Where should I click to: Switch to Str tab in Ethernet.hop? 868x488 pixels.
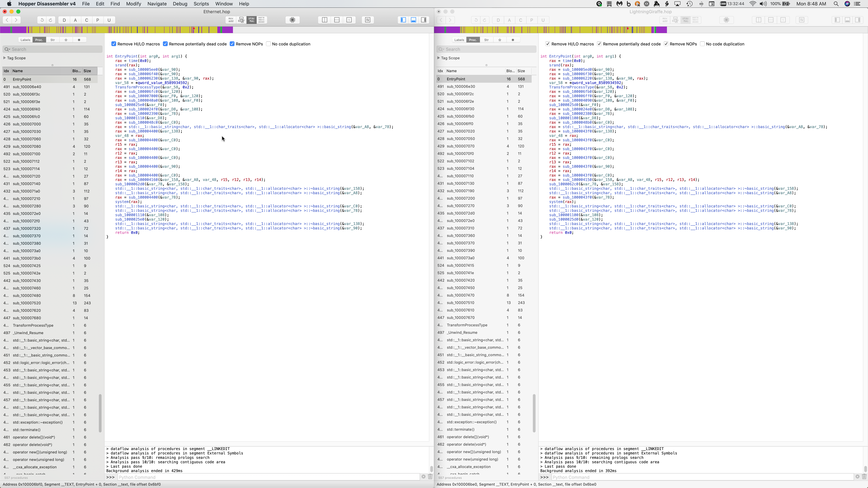coord(53,40)
